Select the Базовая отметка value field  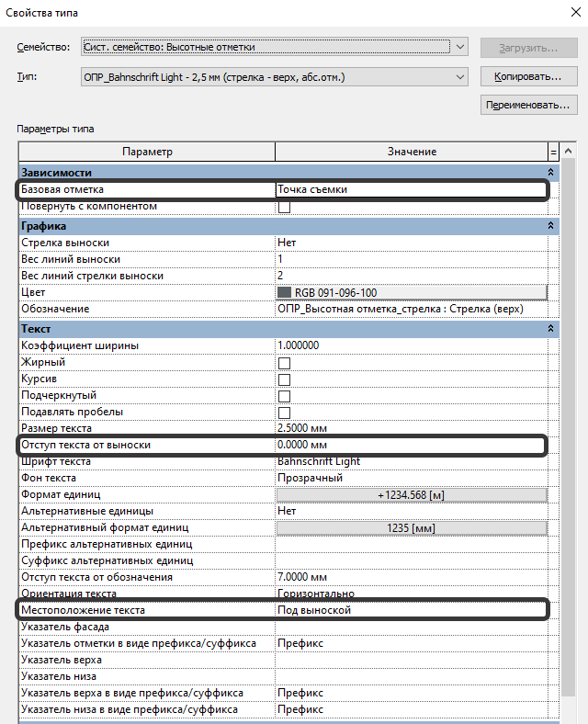pos(412,189)
